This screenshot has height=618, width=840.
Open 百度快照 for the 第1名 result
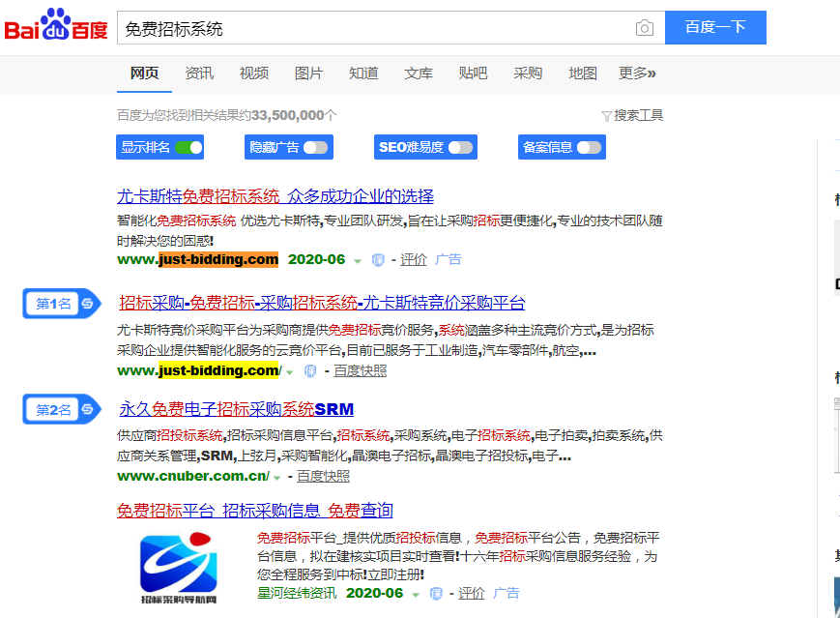[x=360, y=371]
